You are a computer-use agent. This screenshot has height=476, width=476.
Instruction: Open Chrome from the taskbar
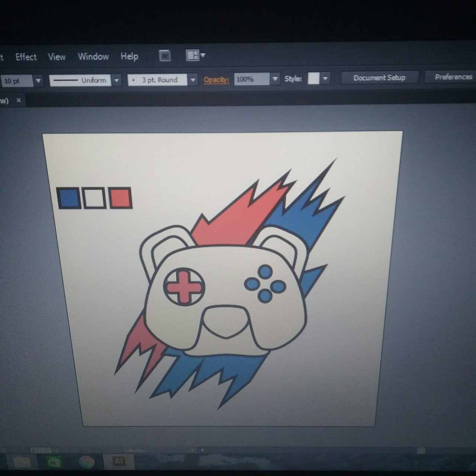tap(87, 461)
